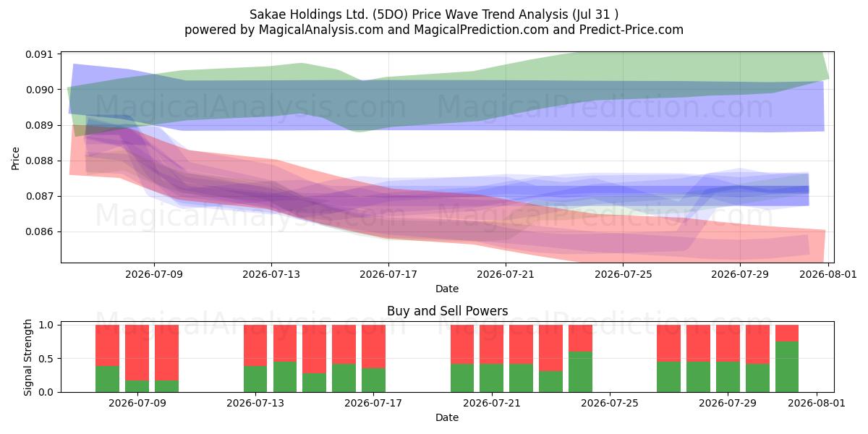Click the green buy segment of the July 31 bar

(787, 367)
